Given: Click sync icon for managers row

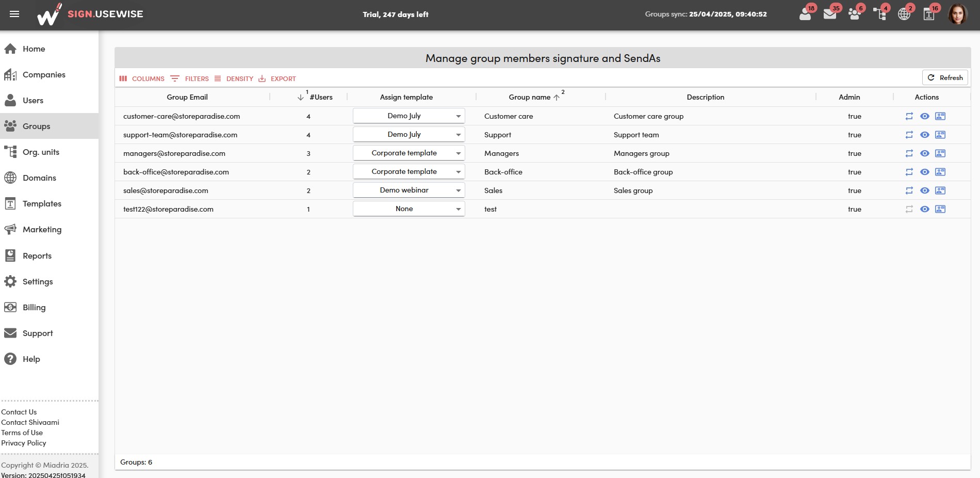Looking at the screenshot, I should click(x=909, y=153).
